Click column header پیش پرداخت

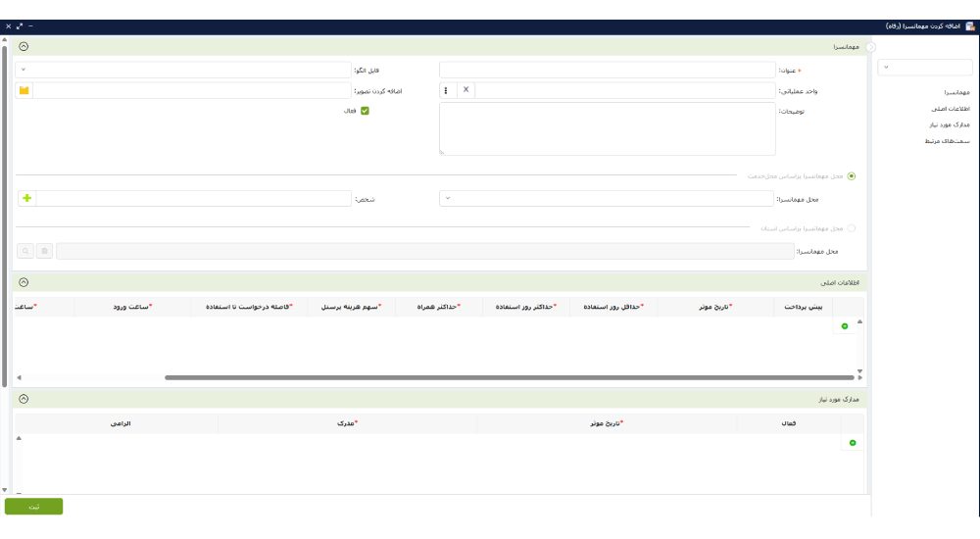[804, 307]
